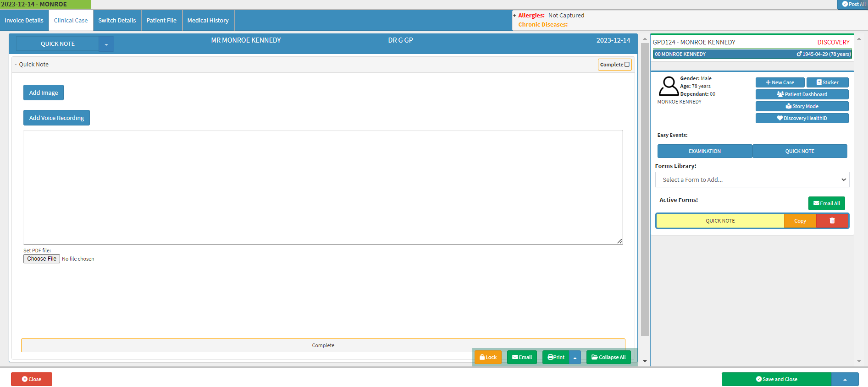Image resolution: width=868 pixels, height=387 pixels.
Task: Click Email All envelope button
Action: (x=826, y=203)
